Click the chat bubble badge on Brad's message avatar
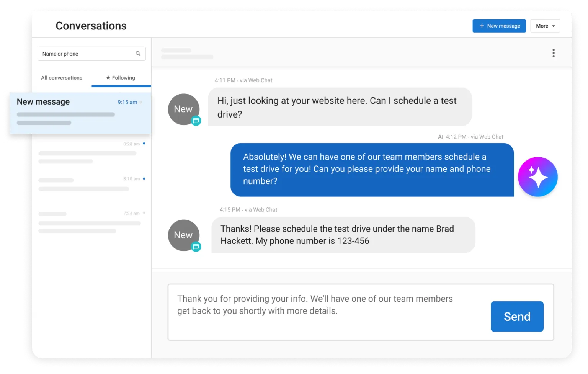 [x=196, y=247]
